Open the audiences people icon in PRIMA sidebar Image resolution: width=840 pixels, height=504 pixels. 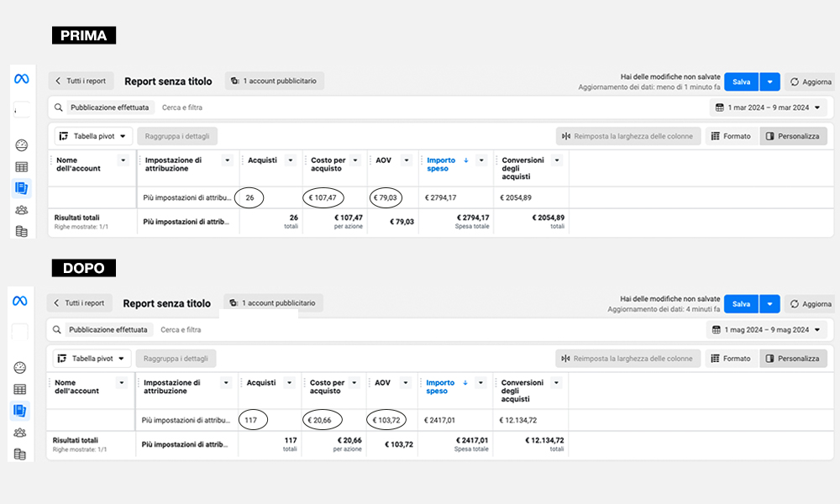(x=22, y=210)
